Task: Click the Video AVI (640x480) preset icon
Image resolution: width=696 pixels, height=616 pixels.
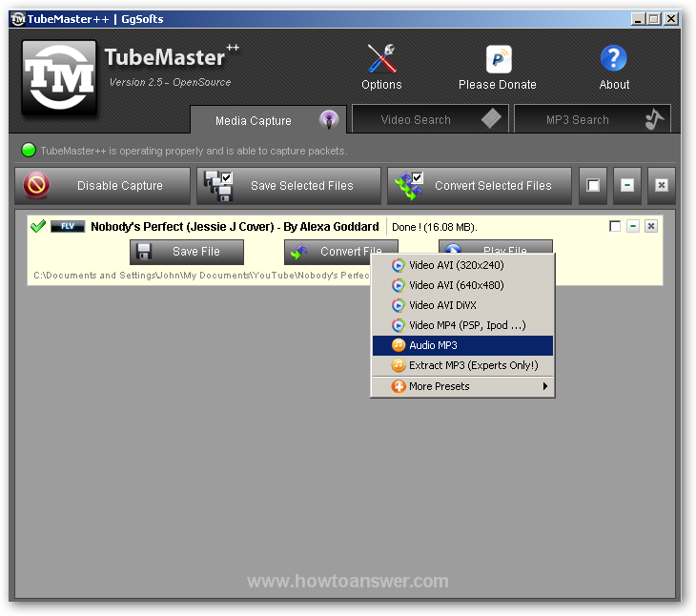Action: [399, 285]
